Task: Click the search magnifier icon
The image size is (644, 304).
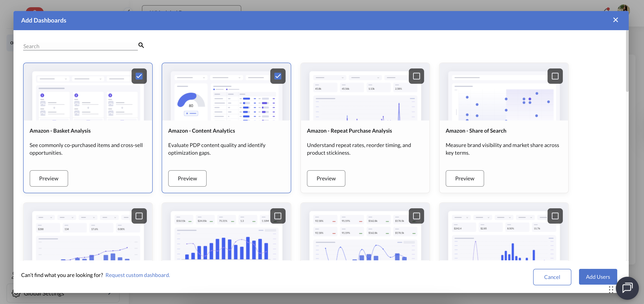Action: pos(141,45)
